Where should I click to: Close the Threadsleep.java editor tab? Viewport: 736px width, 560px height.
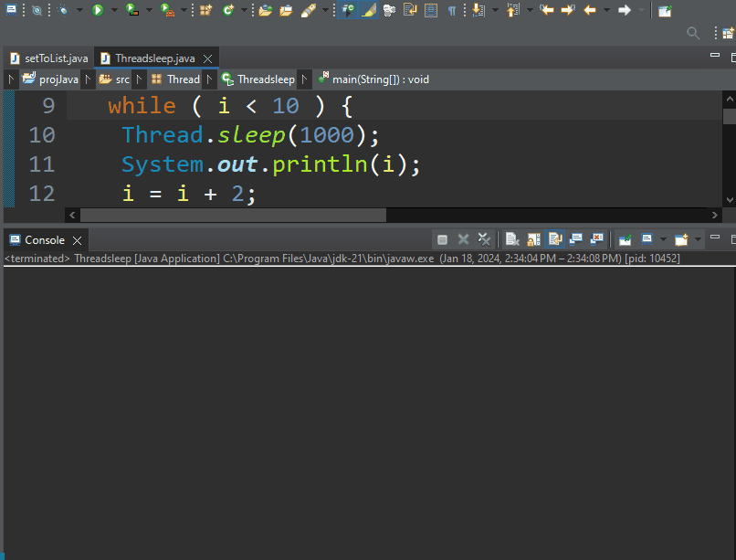pyautogui.click(x=207, y=58)
